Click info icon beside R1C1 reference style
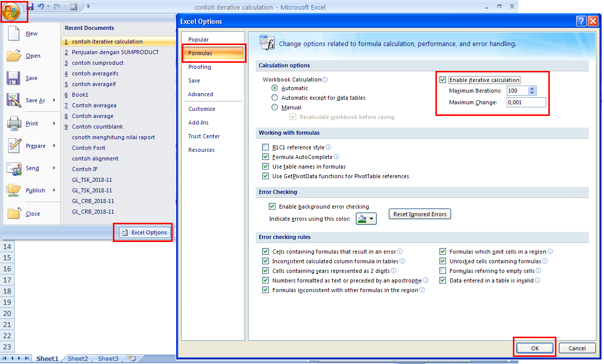 click(x=328, y=147)
